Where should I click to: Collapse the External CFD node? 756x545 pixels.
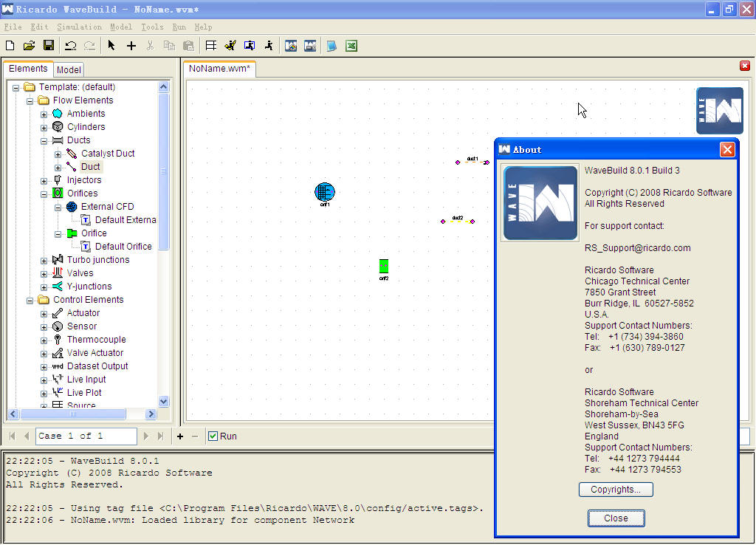pyautogui.click(x=58, y=208)
